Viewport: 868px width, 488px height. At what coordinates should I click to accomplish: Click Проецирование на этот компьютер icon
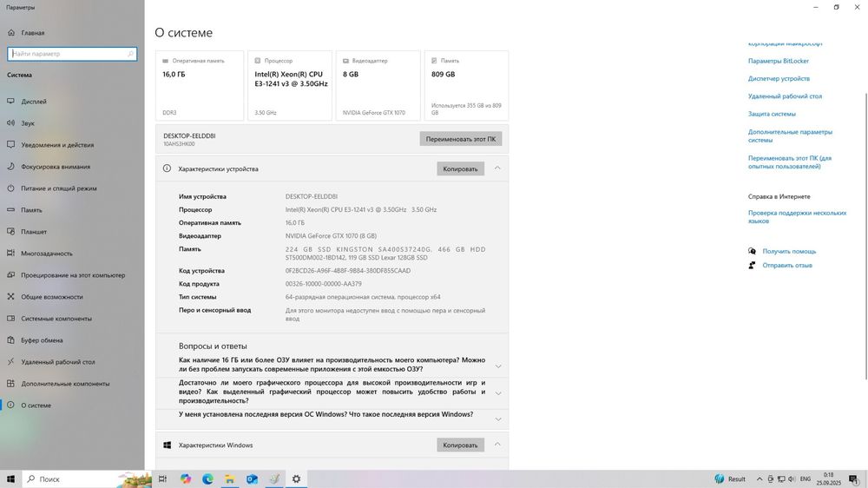click(x=10, y=274)
